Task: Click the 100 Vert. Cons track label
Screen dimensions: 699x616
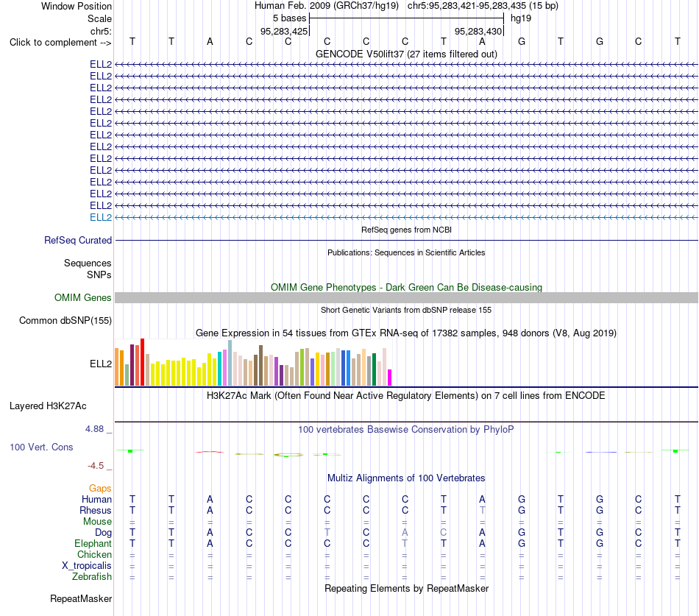Action: (41, 447)
